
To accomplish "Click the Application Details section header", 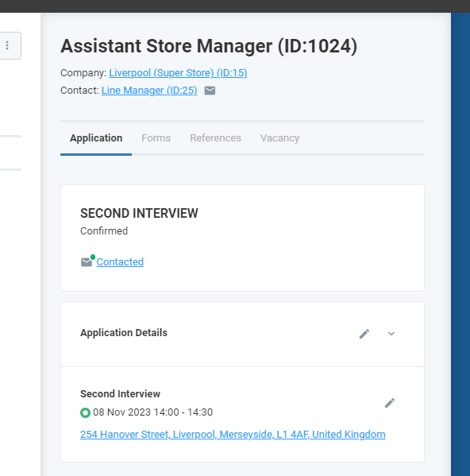I will point(124,333).
